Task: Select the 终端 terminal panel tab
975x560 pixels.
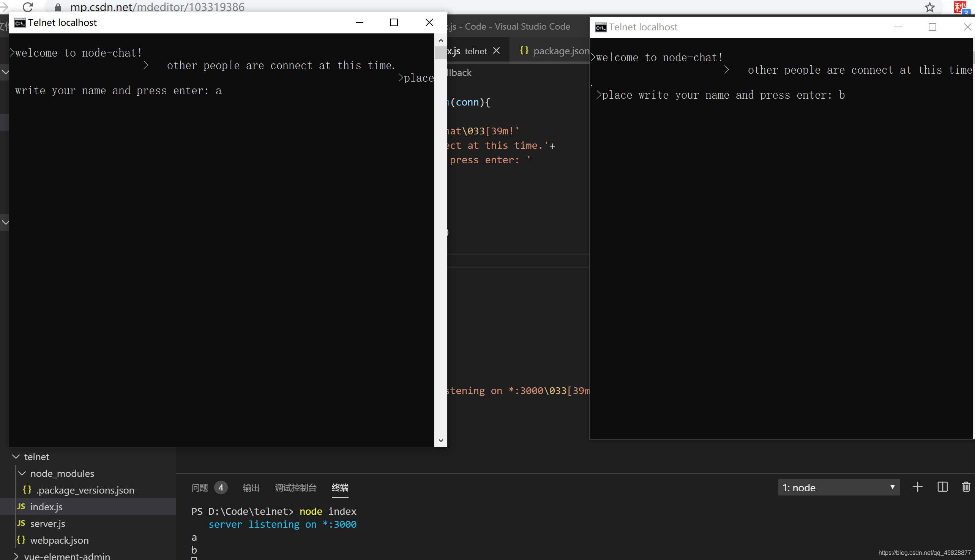Action: [340, 488]
